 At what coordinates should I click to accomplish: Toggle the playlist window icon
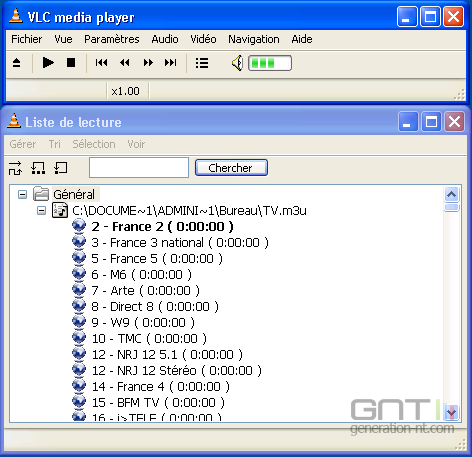point(202,63)
